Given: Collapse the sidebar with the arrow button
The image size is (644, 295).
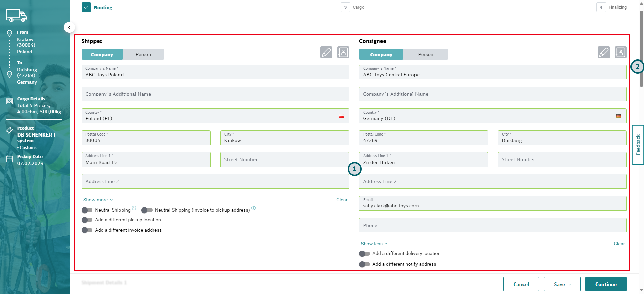Looking at the screenshot, I should [x=69, y=27].
